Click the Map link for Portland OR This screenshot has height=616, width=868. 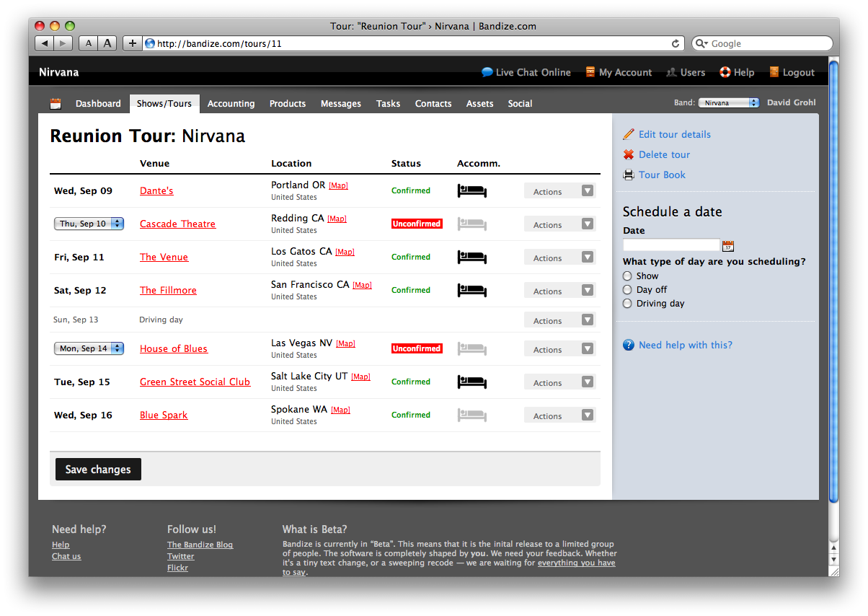pyautogui.click(x=338, y=186)
